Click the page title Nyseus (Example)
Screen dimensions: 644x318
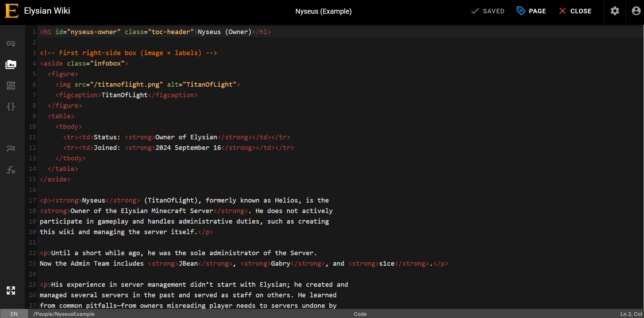323,11
